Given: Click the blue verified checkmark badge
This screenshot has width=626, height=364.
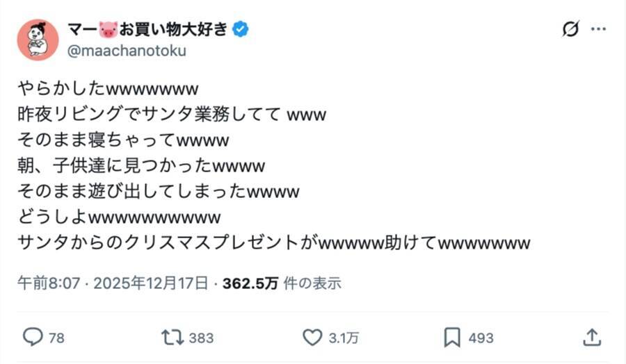Looking at the screenshot, I should point(241,29).
